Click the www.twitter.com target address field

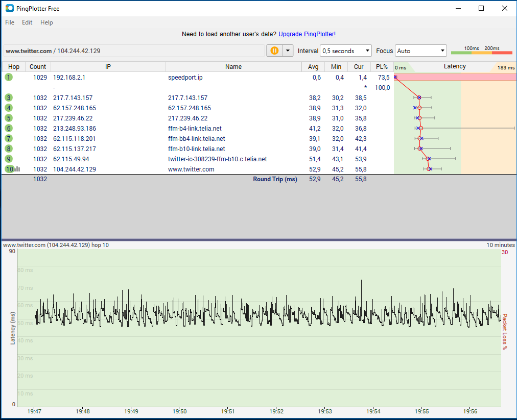pos(134,51)
